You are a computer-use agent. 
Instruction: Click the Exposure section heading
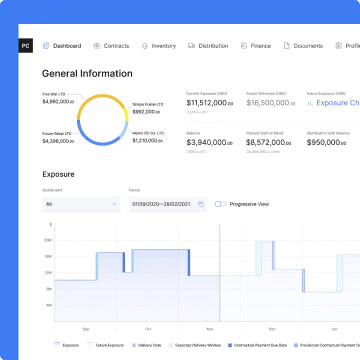click(x=58, y=174)
